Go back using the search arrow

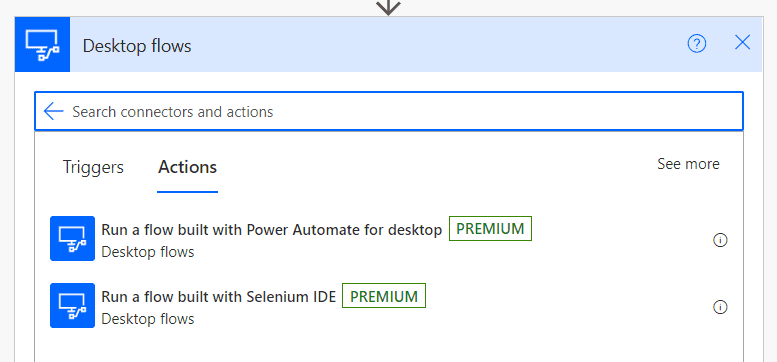pyautogui.click(x=54, y=111)
